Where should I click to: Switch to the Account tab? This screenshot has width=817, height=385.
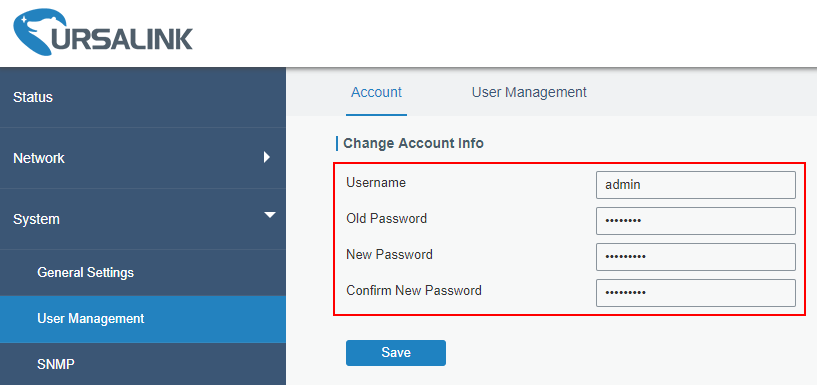coord(376,93)
